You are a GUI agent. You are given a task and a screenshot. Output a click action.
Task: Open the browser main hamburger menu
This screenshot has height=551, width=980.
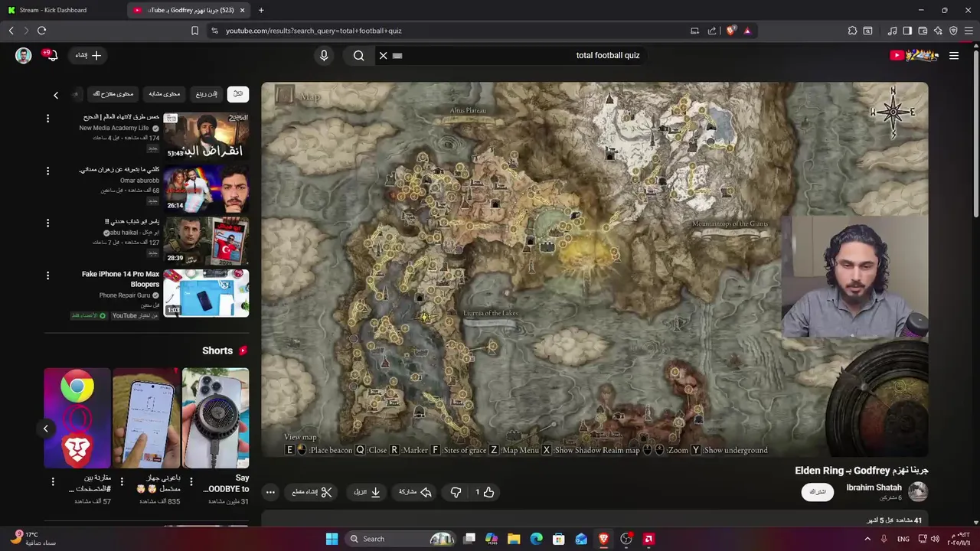[969, 31]
